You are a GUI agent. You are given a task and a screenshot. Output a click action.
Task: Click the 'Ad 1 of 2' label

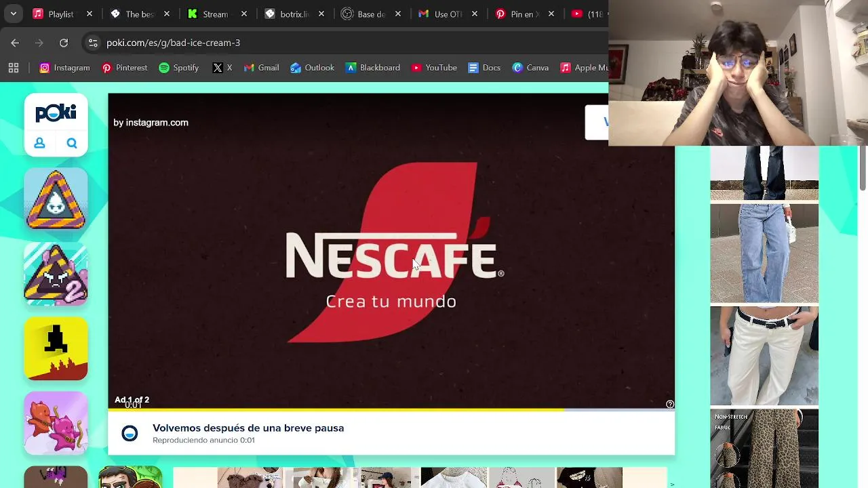132,400
